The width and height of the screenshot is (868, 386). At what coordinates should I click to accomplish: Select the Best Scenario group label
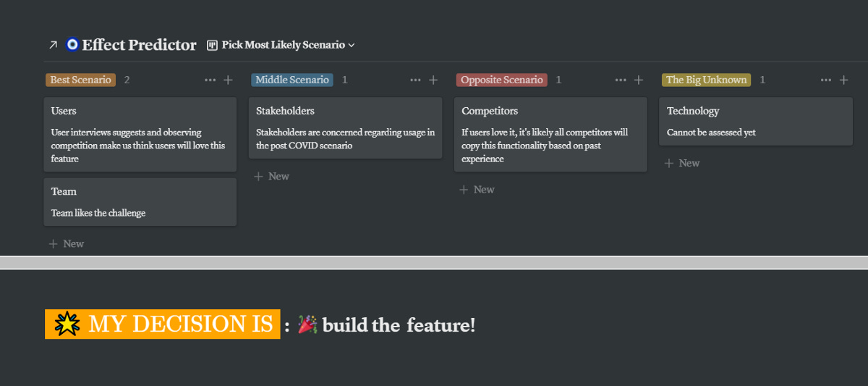[x=80, y=80]
